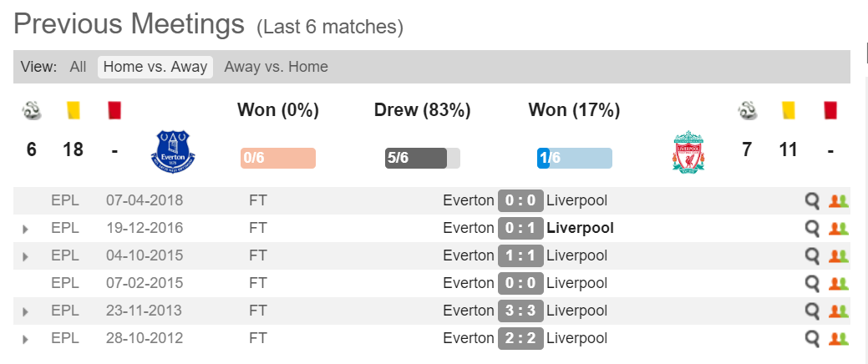Click the 0 : 1 score badge
Viewport: 868px width, 364px height.
point(520,228)
